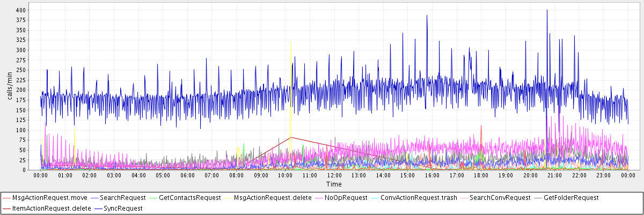Click the Time x-axis title
The width and height of the screenshot is (644, 215).
[333, 184]
